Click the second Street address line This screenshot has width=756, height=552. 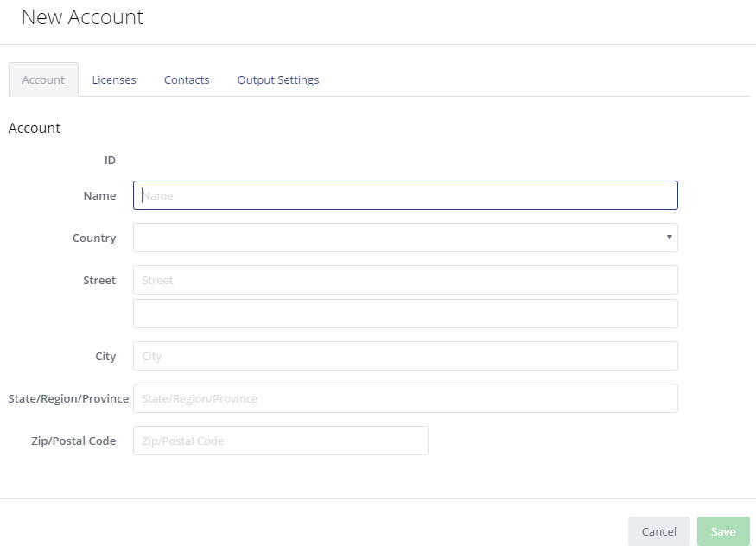(405, 314)
